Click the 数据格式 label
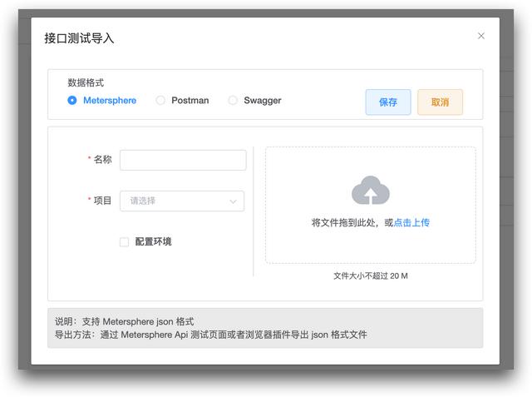The width and height of the screenshot is (532, 397). point(86,82)
